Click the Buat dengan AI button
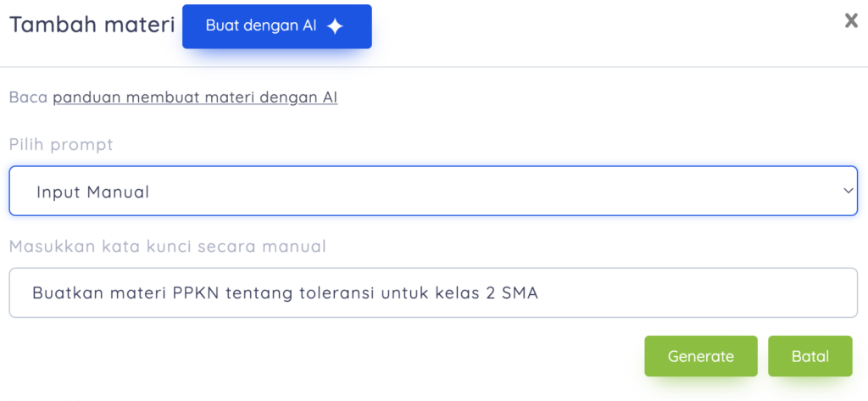 point(277,26)
